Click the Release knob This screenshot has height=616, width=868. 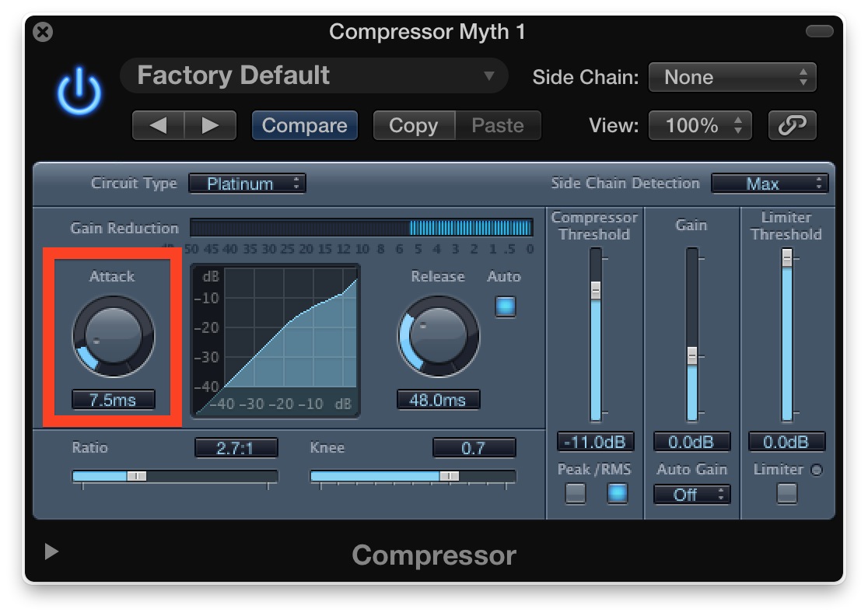click(438, 336)
